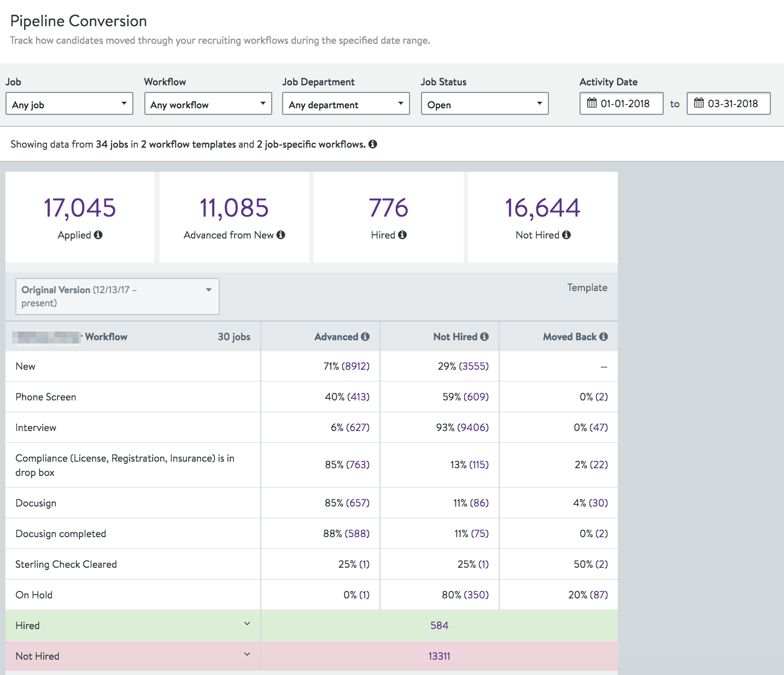Open the 413 advanced count for Phone Screen

359,397
